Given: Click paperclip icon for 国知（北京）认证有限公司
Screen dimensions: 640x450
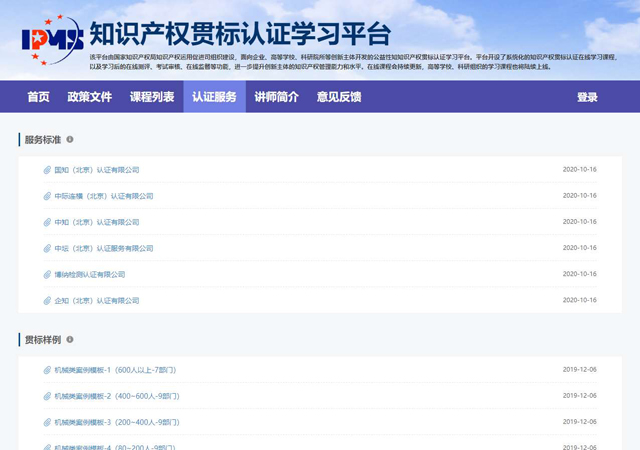Looking at the screenshot, I should [x=47, y=170].
